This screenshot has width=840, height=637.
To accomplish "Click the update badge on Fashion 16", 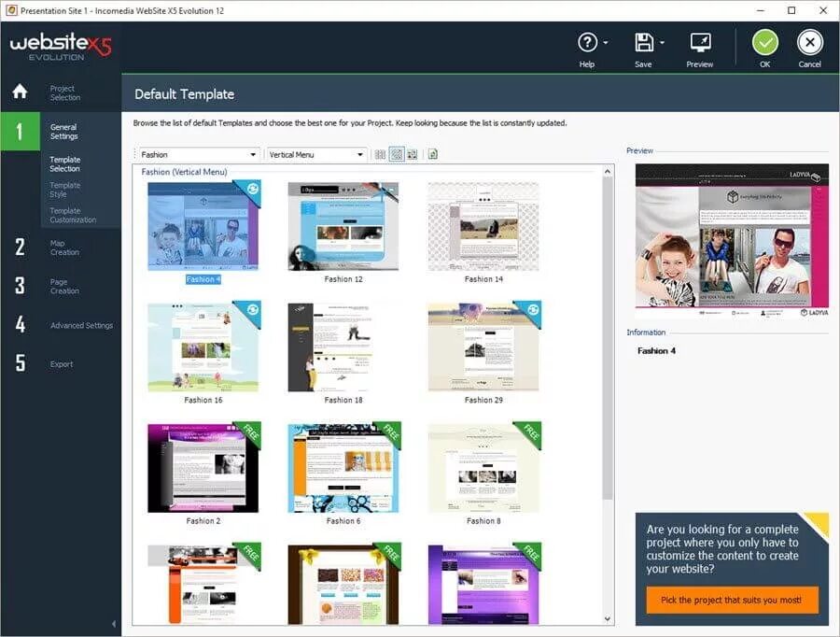I will (x=252, y=310).
